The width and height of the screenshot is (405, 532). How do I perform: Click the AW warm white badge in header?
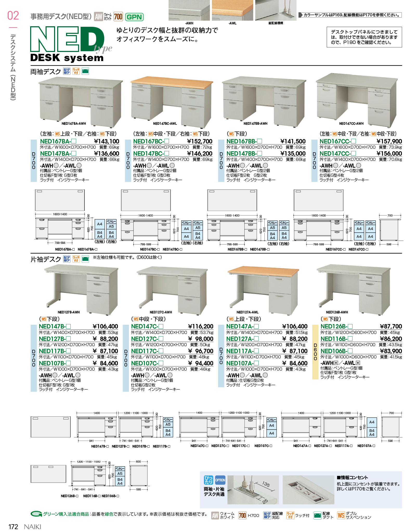point(99,17)
